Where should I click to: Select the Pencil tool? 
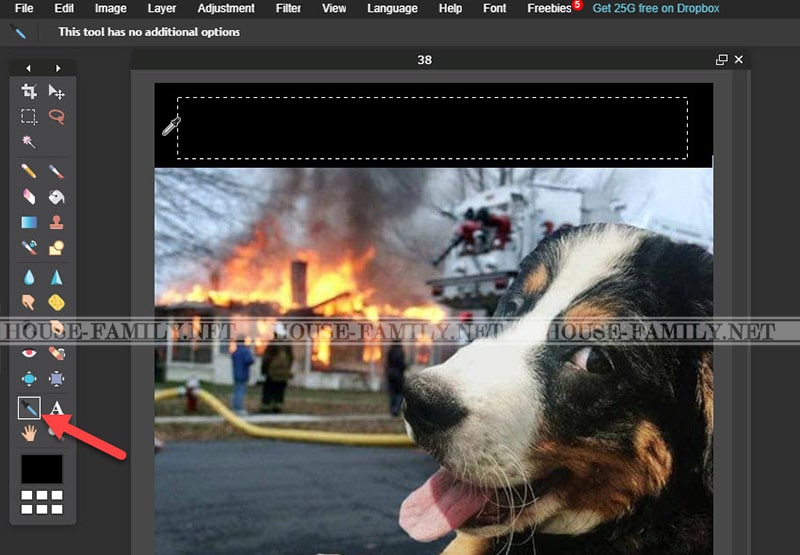[x=29, y=171]
